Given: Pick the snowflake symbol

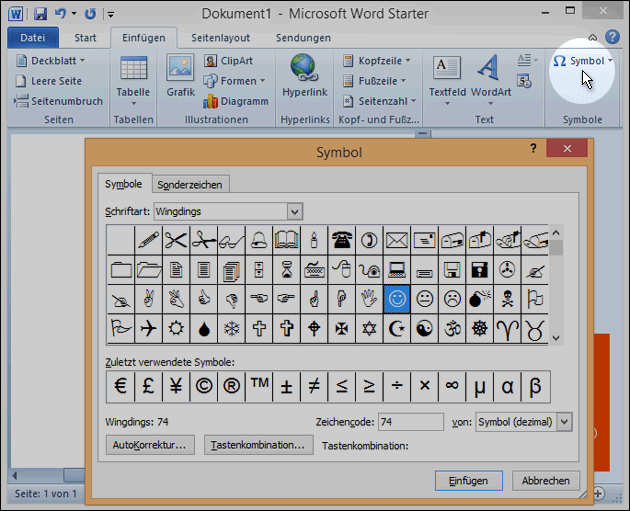Looking at the screenshot, I should click(x=231, y=329).
